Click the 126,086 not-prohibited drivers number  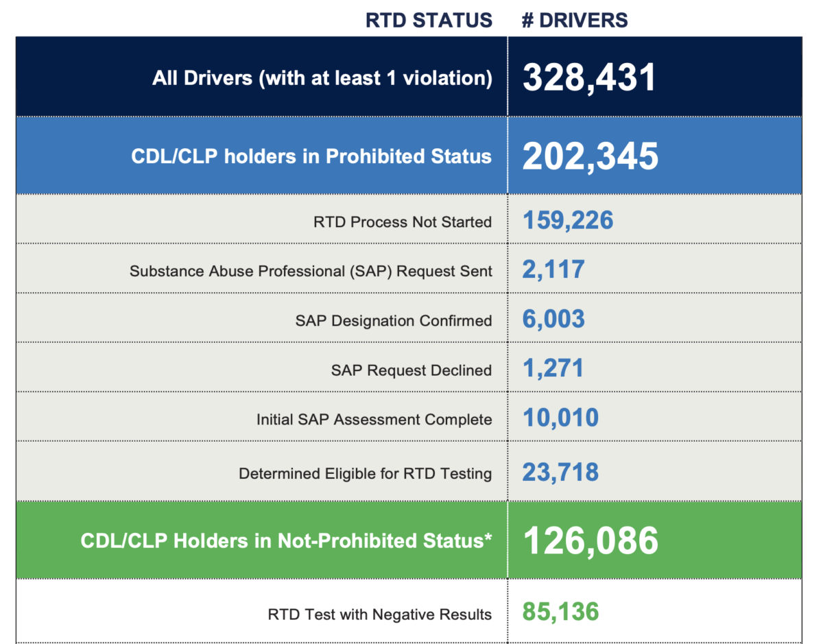coord(590,540)
